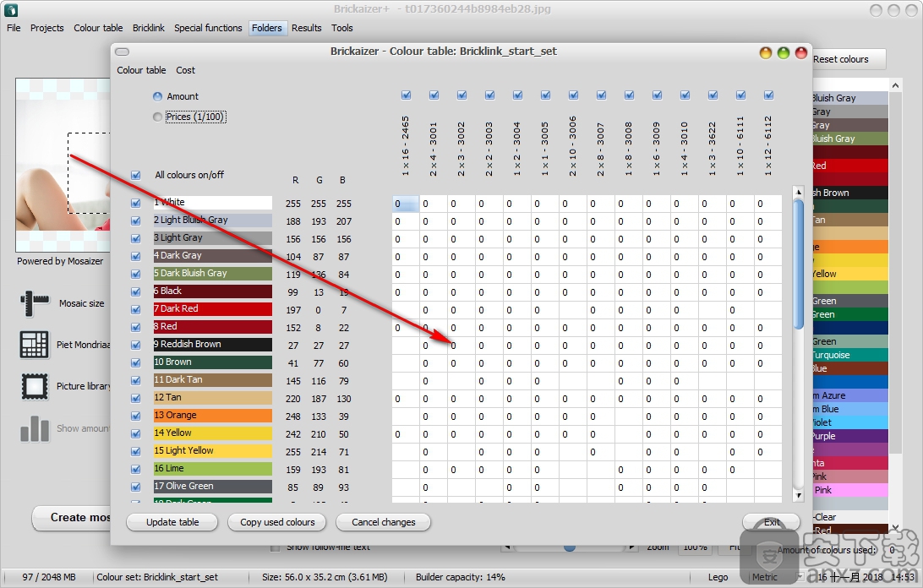The image size is (923, 588).
Task: Click the Copy used colours button
Action: point(277,522)
